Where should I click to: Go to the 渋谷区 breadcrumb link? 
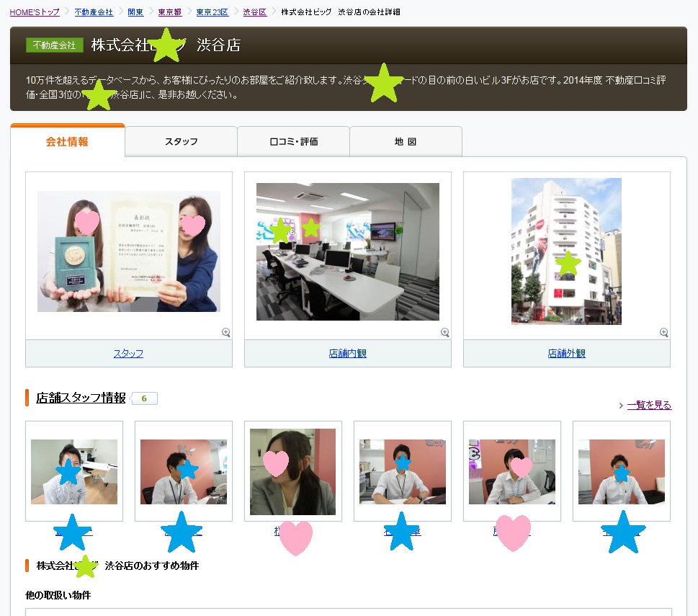[x=254, y=12]
